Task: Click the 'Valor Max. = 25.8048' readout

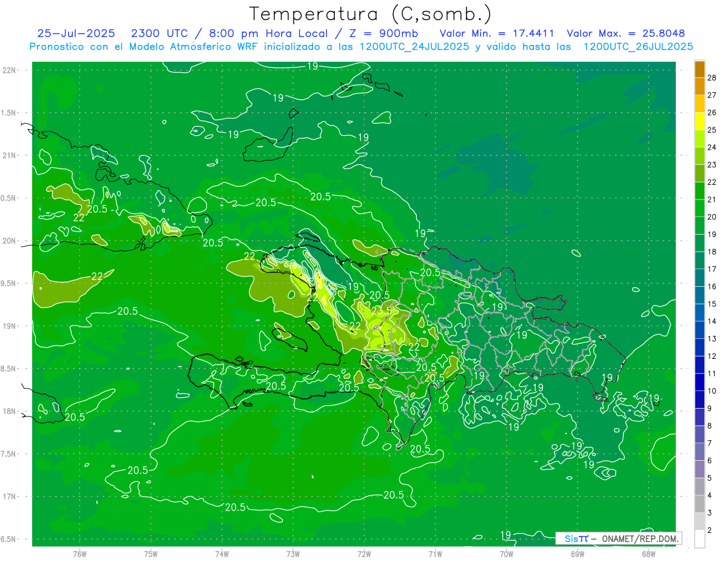Action: coord(625,33)
